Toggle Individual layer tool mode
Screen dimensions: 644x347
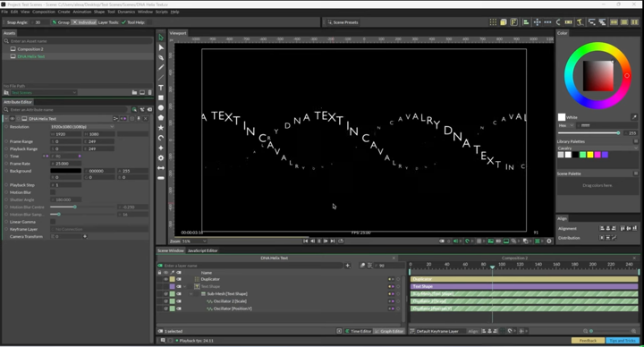(84, 22)
